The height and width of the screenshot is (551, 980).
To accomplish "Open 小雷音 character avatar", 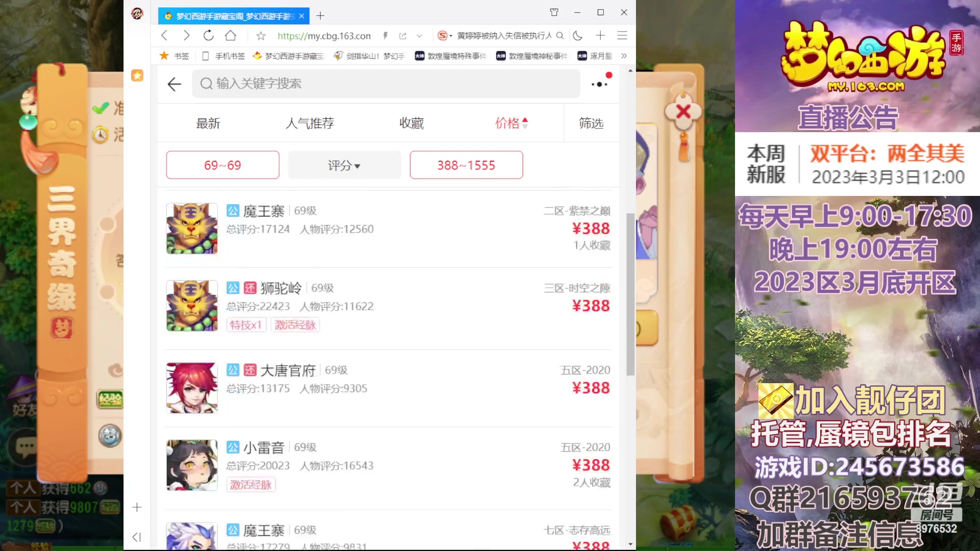I will pyautogui.click(x=192, y=465).
